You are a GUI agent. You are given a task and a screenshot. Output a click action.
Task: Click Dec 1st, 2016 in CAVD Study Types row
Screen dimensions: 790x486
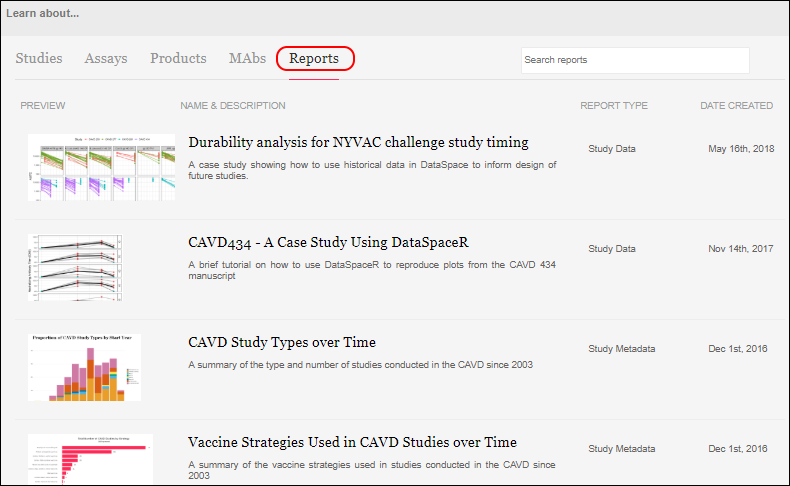[738, 349]
